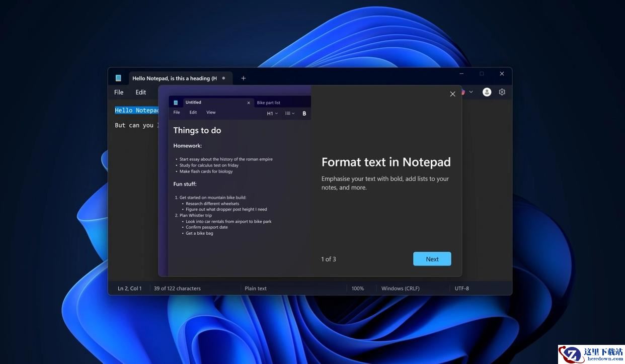Click the UTF-8 encoding indicator
Image resolution: width=625 pixels, height=364 pixels.
[x=462, y=289]
